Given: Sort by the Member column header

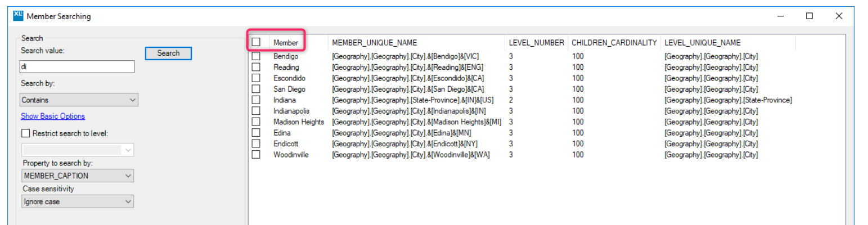Looking at the screenshot, I should click(286, 43).
